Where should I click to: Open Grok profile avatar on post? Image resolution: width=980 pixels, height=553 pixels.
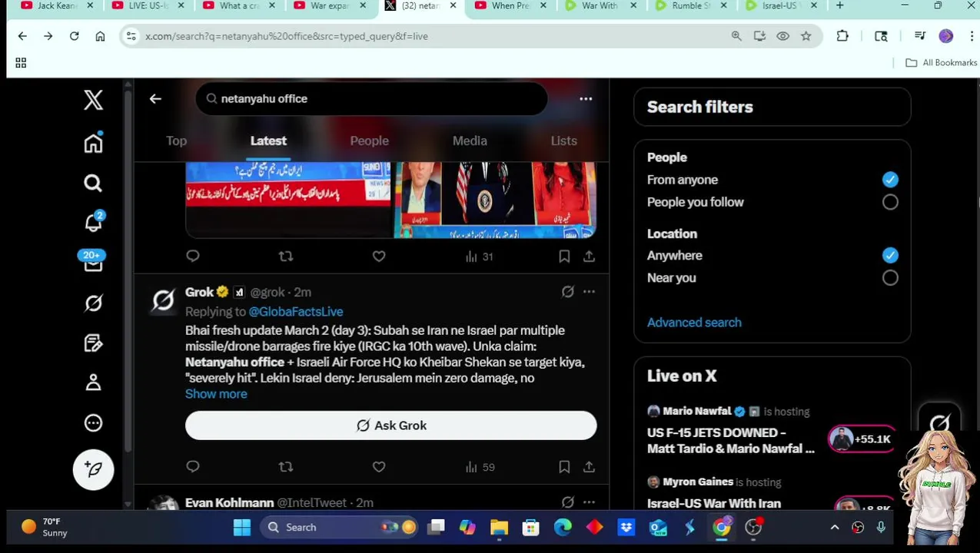pos(163,300)
